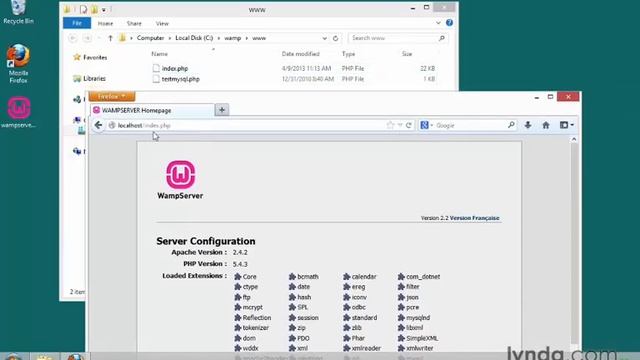Open new tab with plus button
Image resolution: width=640 pixels, height=360 pixels.
tap(222, 110)
